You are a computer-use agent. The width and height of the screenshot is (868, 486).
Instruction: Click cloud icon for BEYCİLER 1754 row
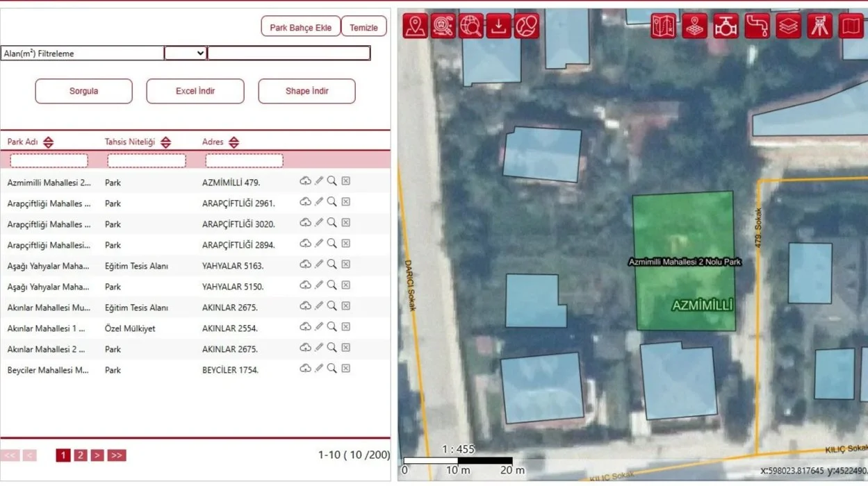pos(305,369)
